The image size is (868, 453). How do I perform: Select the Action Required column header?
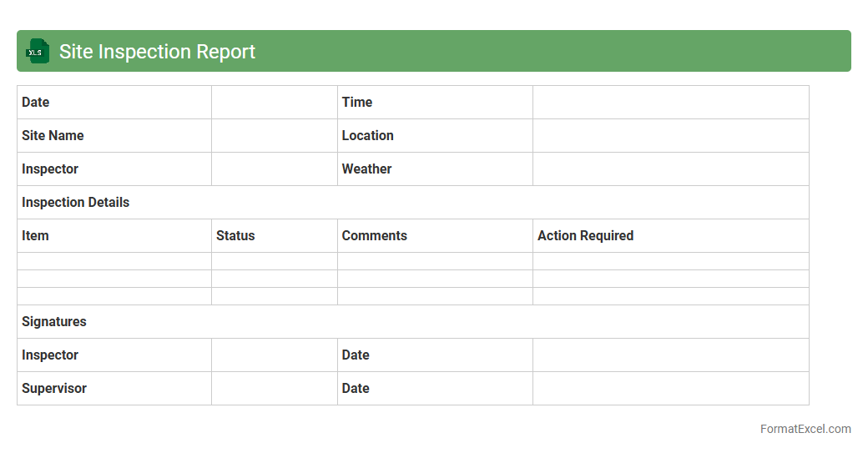pyautogui.click(x=585, y=236)
